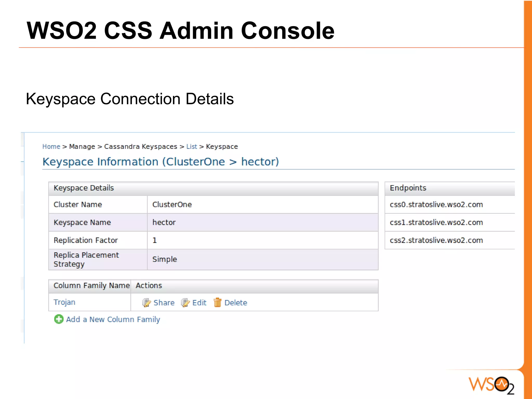The image size is (532, 399).
Task: Click the hector keyspace name value
Action: [x=164, y=222]
